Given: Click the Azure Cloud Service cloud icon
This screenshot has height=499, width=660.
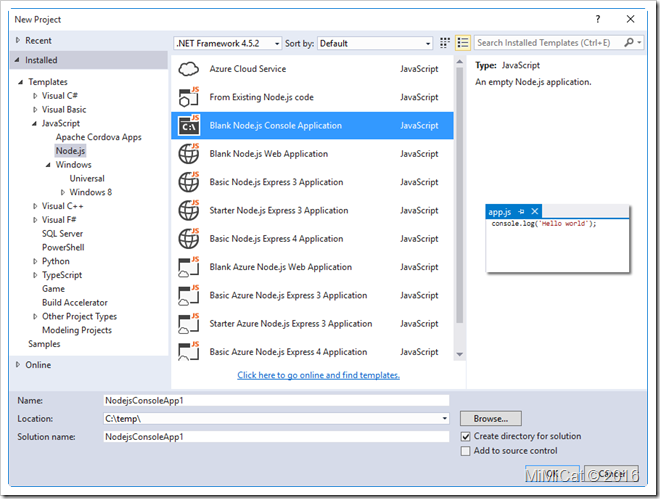Looking at the screenshot, I should point(188,69).
